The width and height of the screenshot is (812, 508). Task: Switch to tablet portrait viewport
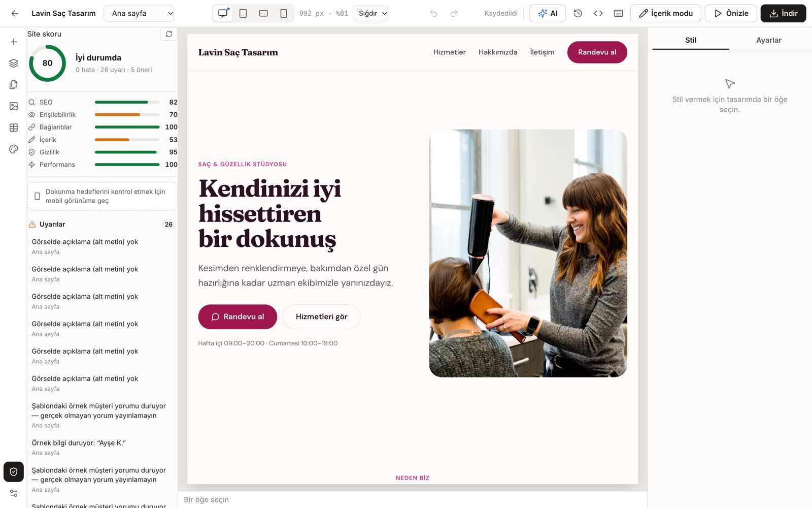243,13
